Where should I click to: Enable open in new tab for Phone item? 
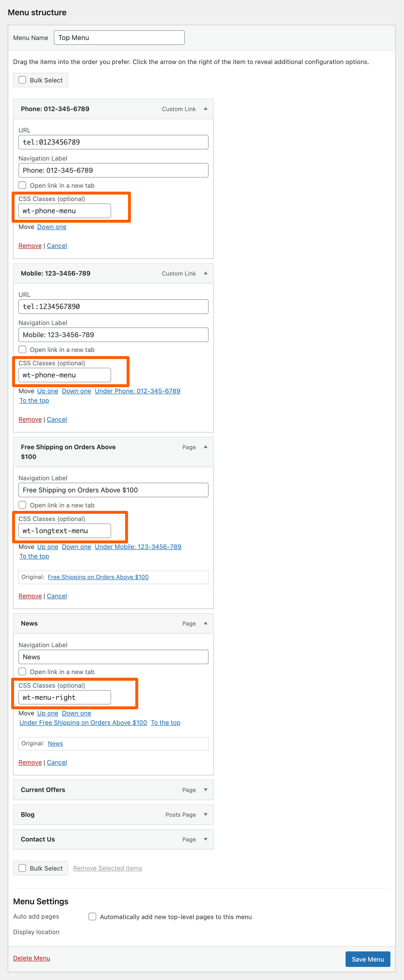click(23, 185)
